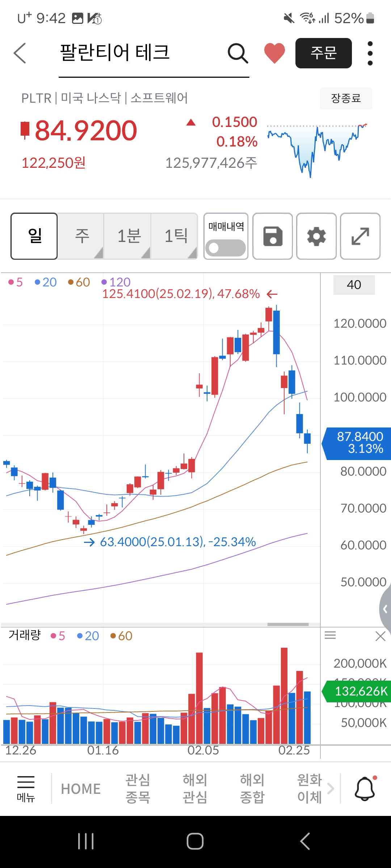Tap Android recent apps button
Screen dimensions: 391x868
coord(86,841)
